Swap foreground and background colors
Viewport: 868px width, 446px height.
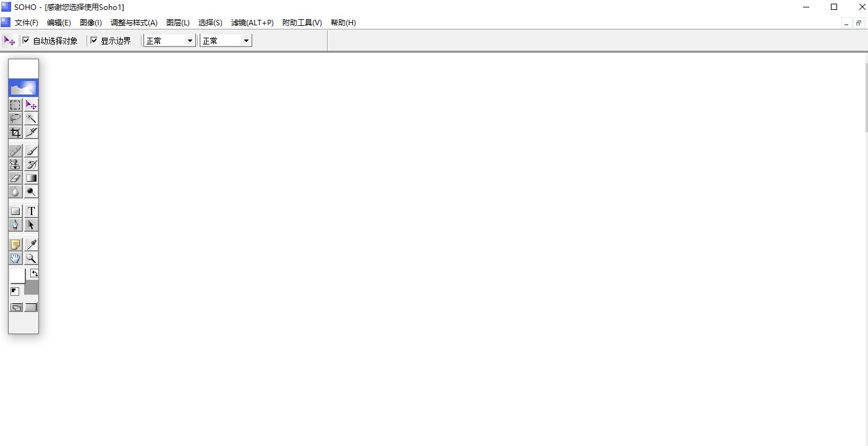click(35, 273)
